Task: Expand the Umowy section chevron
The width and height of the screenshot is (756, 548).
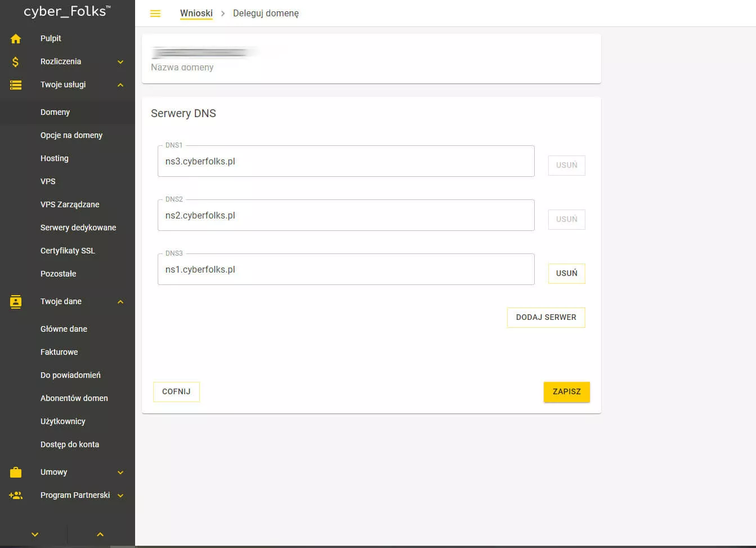Action: coord(120,472)
